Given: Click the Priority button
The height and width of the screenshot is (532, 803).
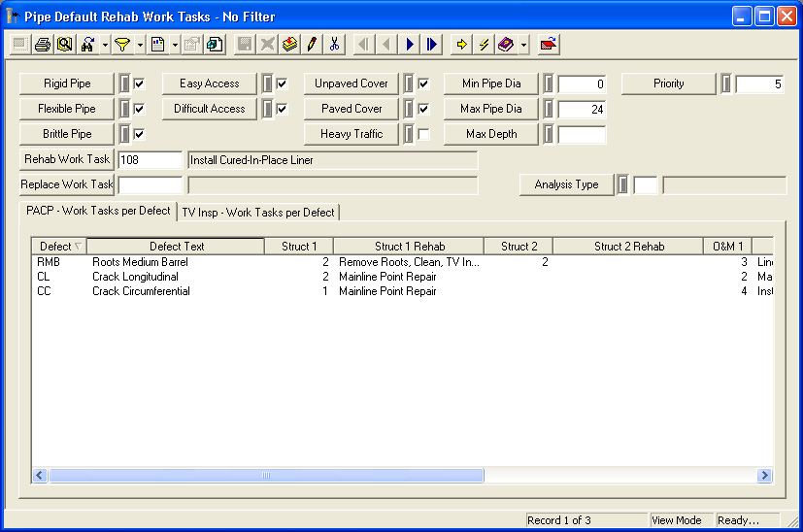Looking at the screenshot, I should pos(668,83).
